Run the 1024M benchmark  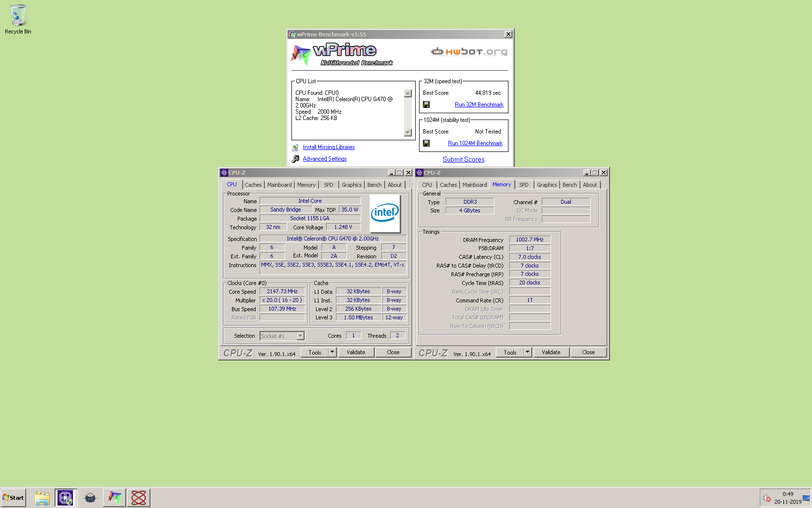click(475, 143)
